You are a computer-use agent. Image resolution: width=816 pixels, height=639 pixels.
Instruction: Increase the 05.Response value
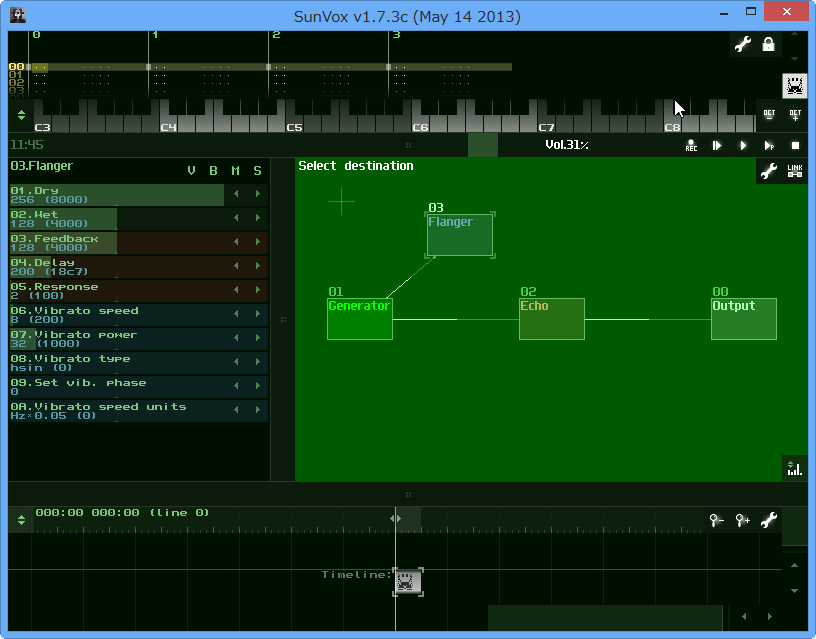[258, 289]
